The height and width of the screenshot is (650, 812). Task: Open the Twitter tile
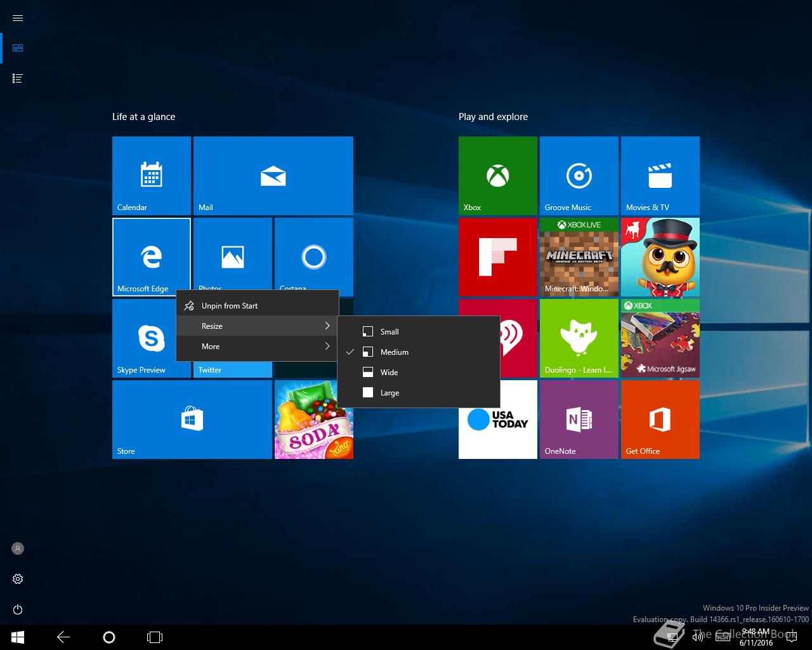pyautogui.click(x=233, y=369)
